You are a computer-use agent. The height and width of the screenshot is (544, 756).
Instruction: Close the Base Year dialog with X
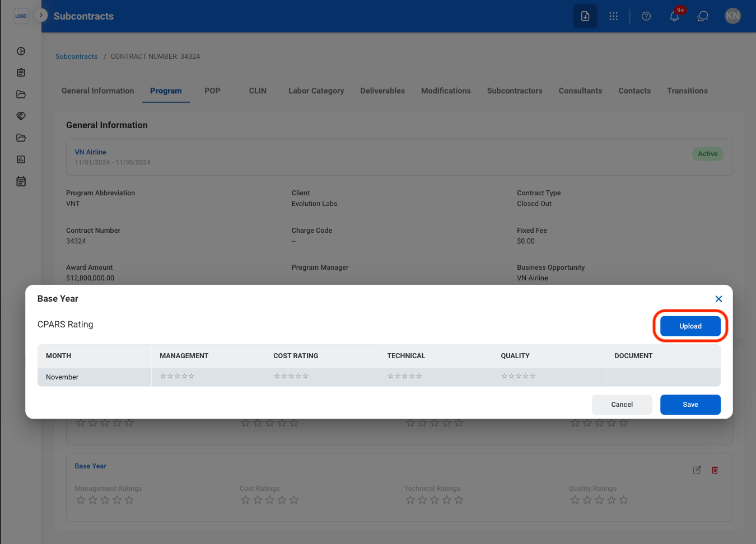click(x=718, y=299)
